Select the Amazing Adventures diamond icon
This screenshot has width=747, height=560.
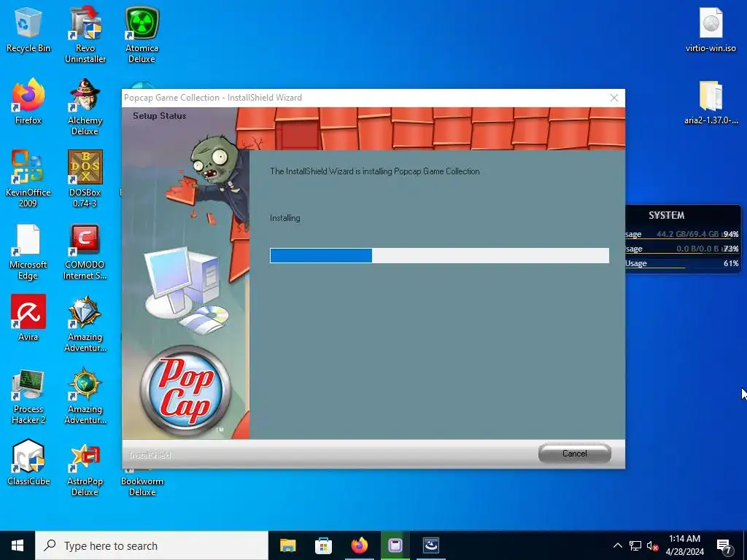pyautogui.click(x=85, y=323)
